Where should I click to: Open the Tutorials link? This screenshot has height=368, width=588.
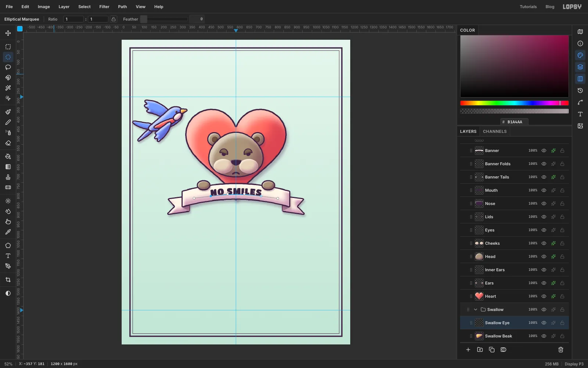click(x=528, y=7)
